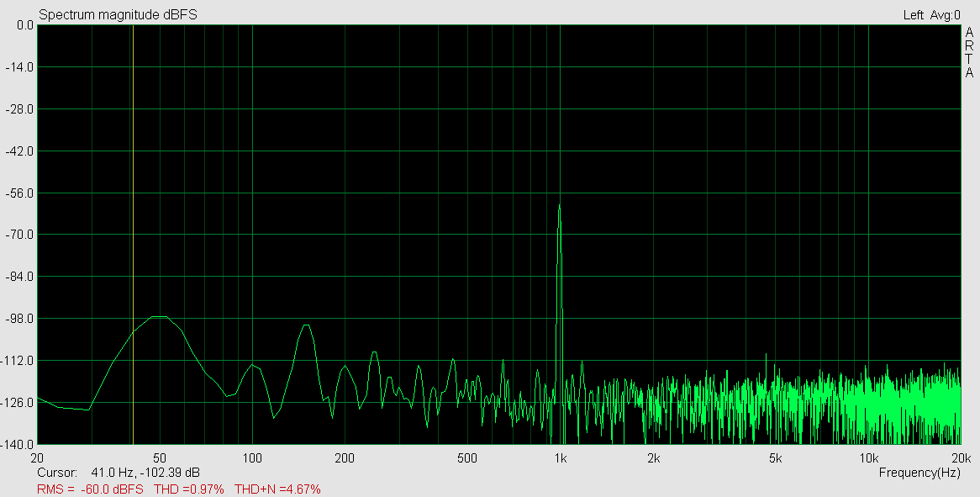Click the "2k" frequency axis label
Viewport: 980px width, 497px height.
653,457
